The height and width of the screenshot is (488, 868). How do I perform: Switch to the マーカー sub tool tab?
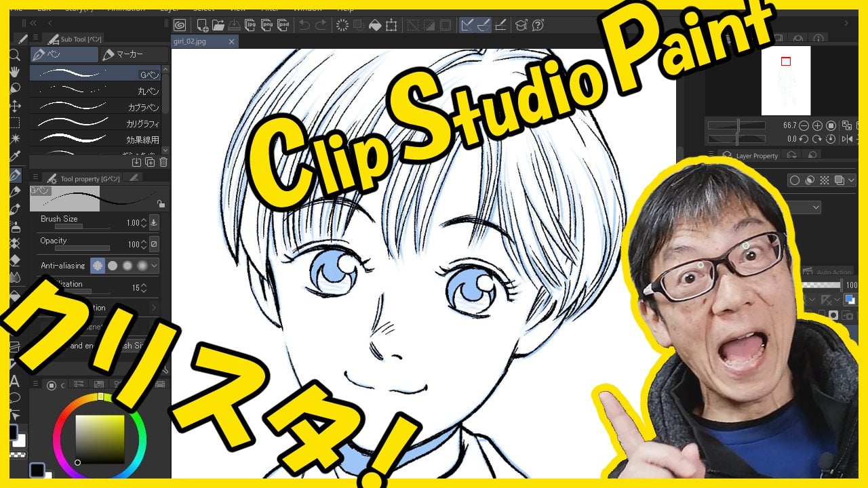133,54
